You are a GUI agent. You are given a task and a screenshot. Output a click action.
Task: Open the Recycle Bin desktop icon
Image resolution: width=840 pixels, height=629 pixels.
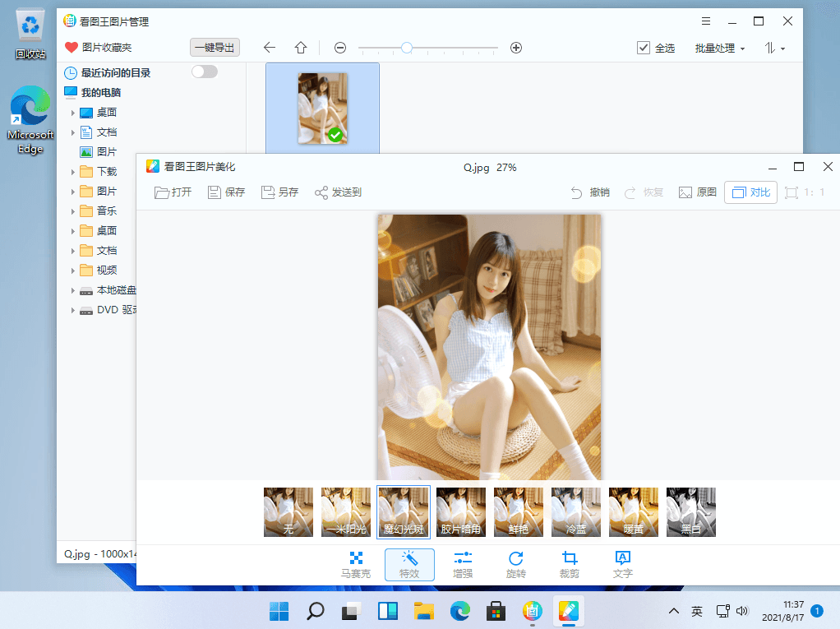coord(30,34)
